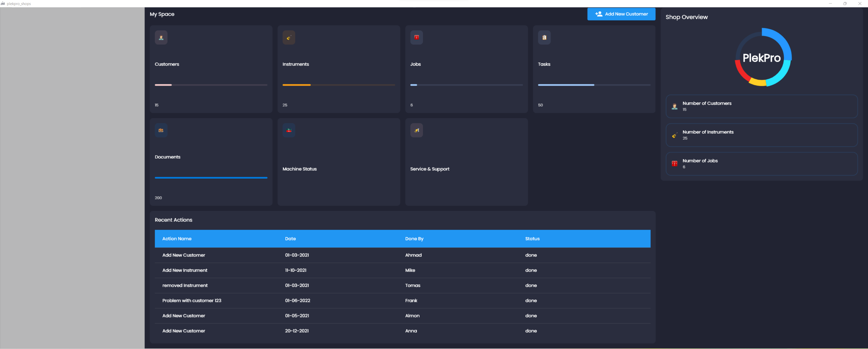Open the Instruments card icon
This screenshot has height=349, width=868.
coord(289,37)
